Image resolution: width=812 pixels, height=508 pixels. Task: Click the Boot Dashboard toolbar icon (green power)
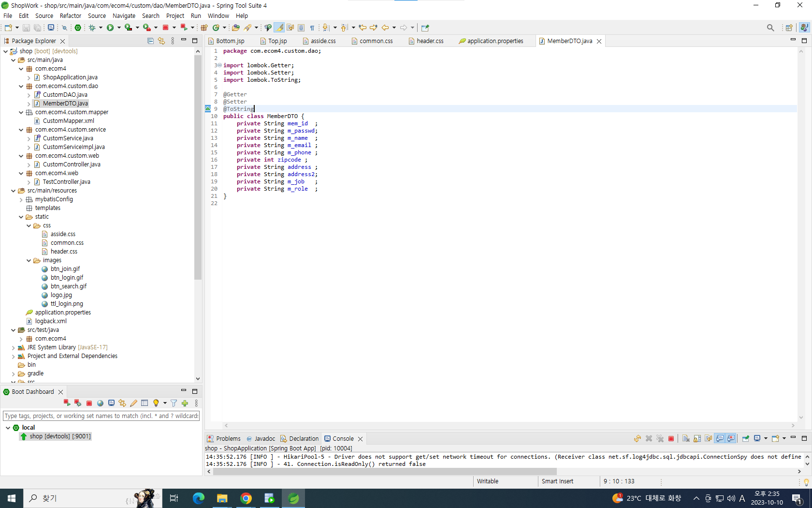(x=78, y=28)
